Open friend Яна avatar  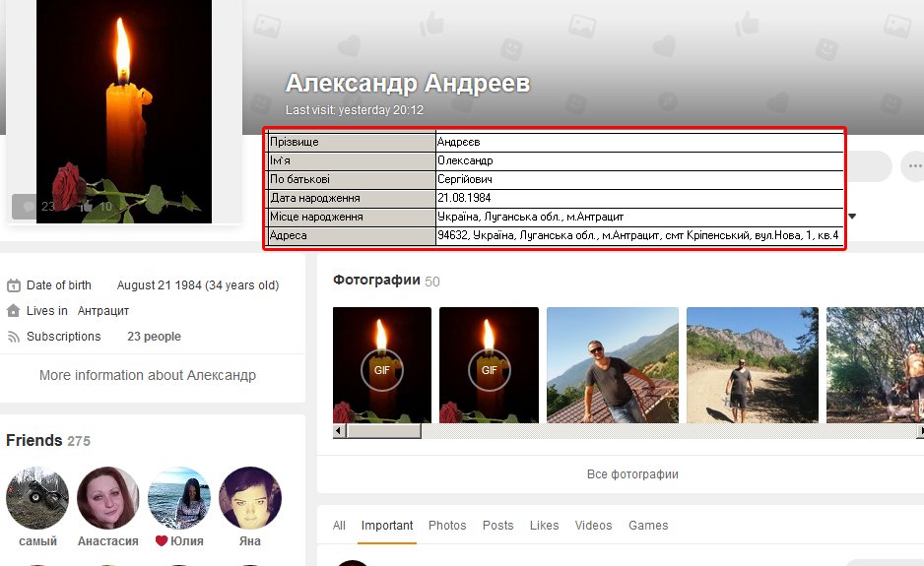(x=250, y=498)
